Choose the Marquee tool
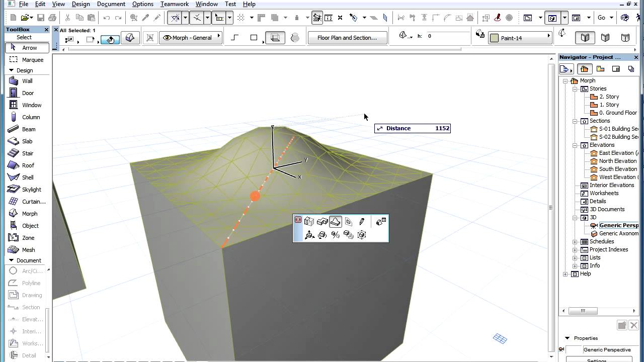Screen dimensions: 644x362 click(x=27, y=60)
